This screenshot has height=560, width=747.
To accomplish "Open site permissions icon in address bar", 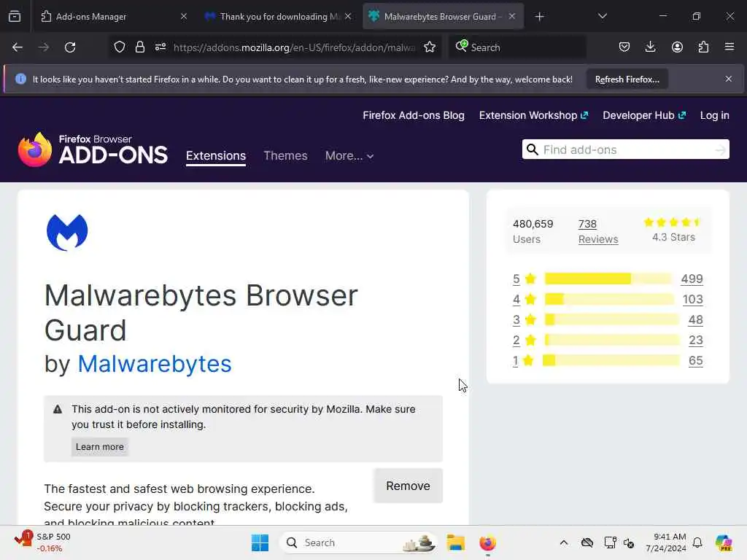I will tap(160, 47).
